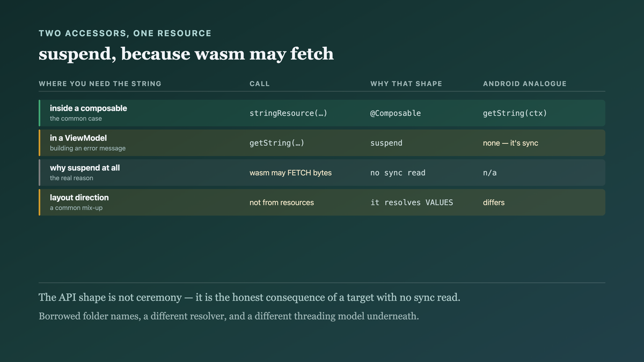Click the 'differs' cell
Screen dimensions: 644x362
tap(494, 203)
